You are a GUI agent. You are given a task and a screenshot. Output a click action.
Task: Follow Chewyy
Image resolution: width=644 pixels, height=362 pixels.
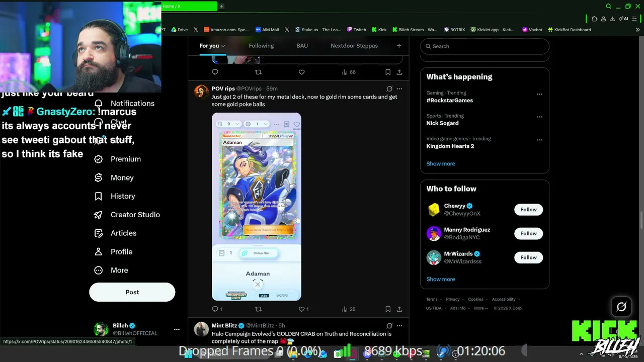tap(528, 210)
